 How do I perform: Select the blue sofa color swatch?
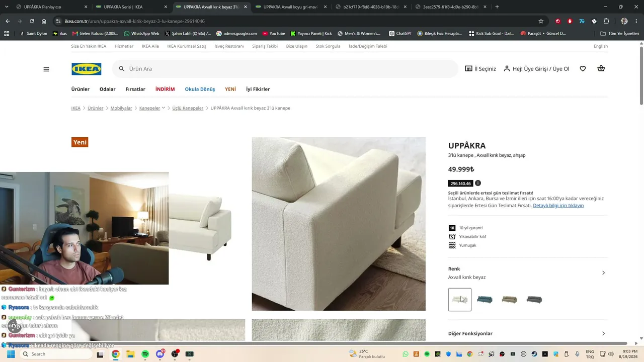pos(485,300)
